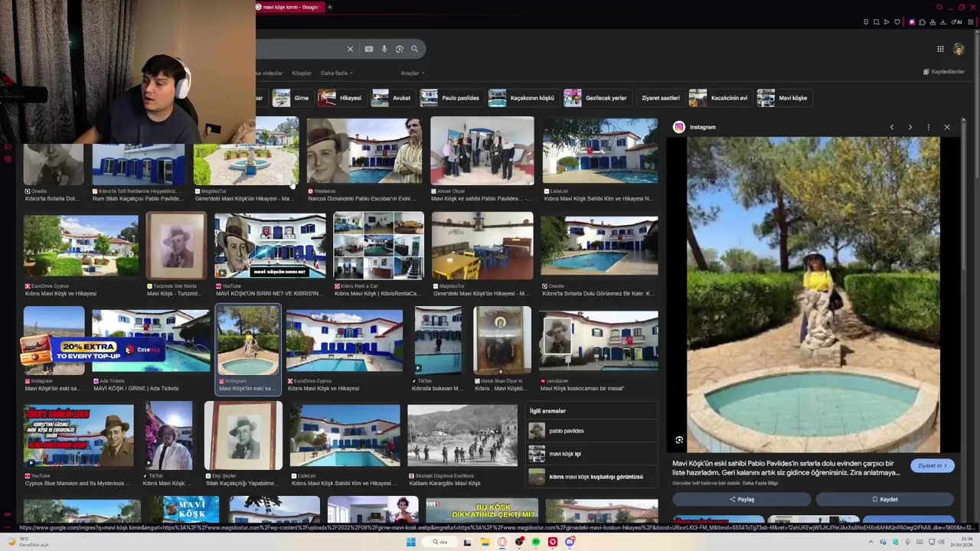This screenshot has width=980, height=551.
Task: Open Katliam Kararğahı Mavi Köşk thumbnail
Action: [x=462, y=437]
